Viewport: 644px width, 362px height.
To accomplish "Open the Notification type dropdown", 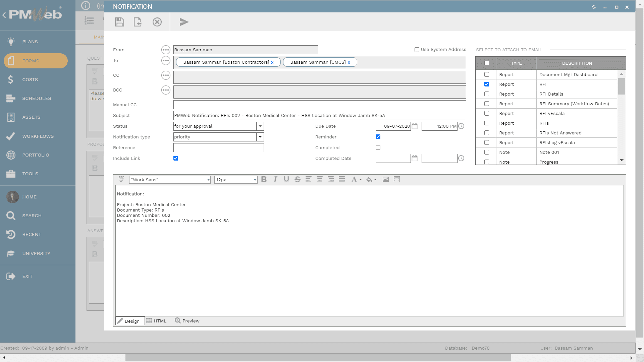I will coord(260,137).
